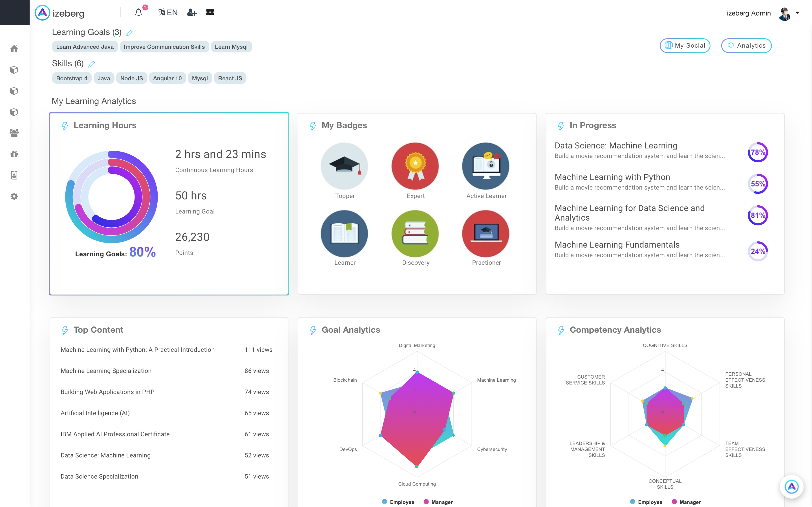Open Machine Learning Fundamentals course
812x507 pixels.
click(x=617, y=245)
